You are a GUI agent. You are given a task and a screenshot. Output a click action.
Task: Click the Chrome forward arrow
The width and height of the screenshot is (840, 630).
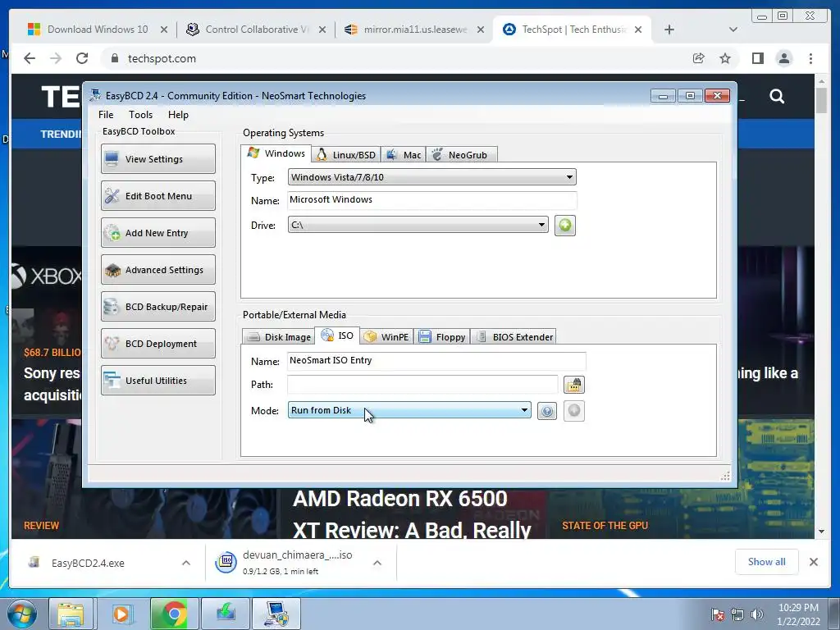[x=56, y=58]
